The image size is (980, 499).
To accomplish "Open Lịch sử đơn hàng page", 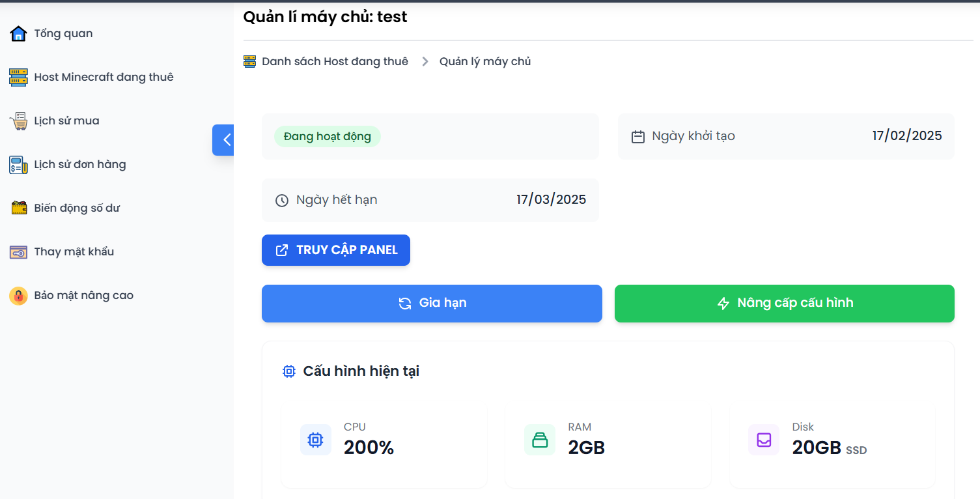I will (80, 165).
